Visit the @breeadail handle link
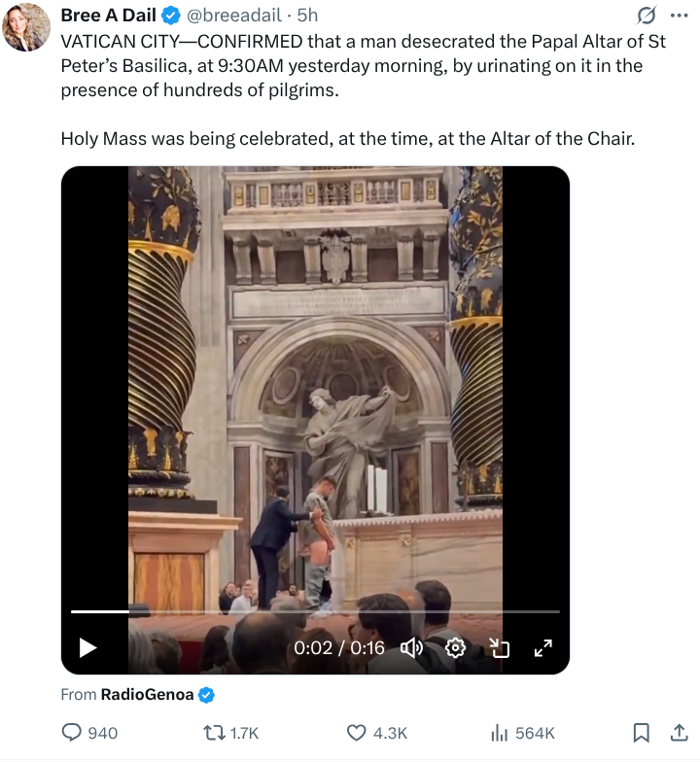The width and height of the screenshot is (700, 762). (x=233, y=16)
